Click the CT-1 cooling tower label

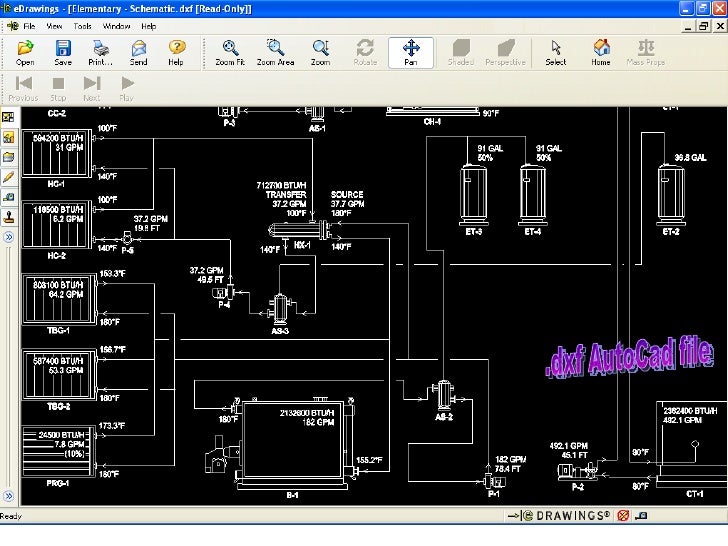(x=695, y=494)
